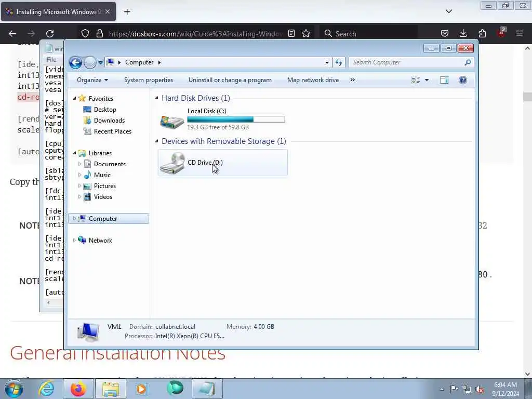Show more toolbar commands chevron
Image resolution: width=532 pixels, height=399 pixels.
[x=353, y=80]
